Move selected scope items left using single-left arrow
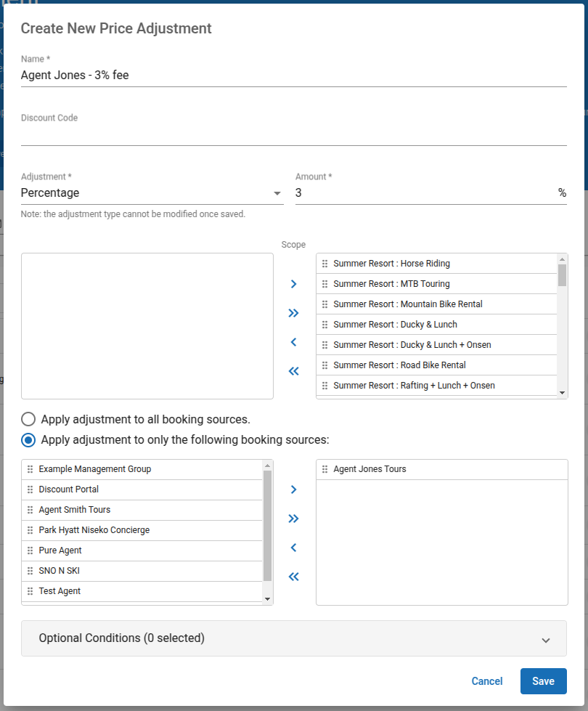 (x=293, y=342)
